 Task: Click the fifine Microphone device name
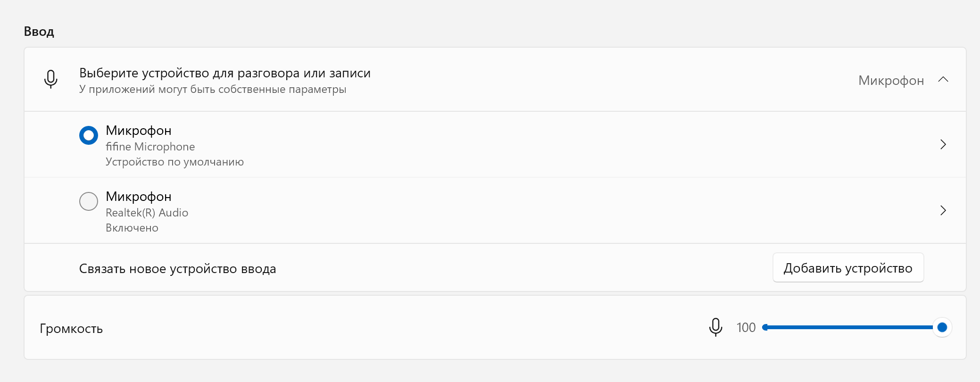pos(150,147)
